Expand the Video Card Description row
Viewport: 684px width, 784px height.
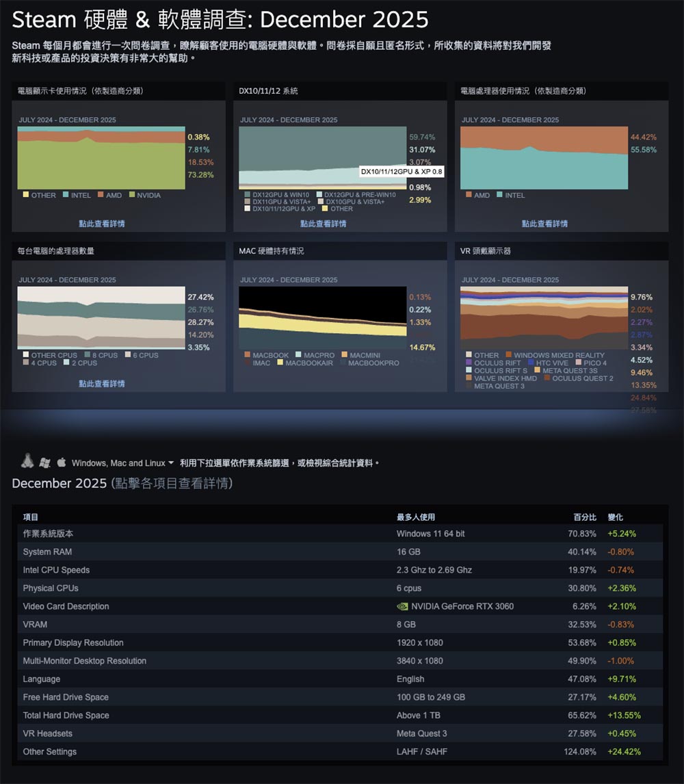(x=66, y=606)
